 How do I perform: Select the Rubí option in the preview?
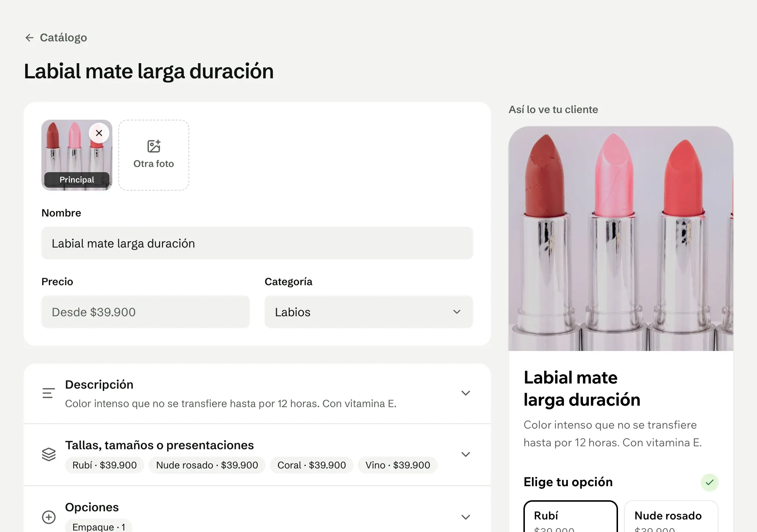571,516
